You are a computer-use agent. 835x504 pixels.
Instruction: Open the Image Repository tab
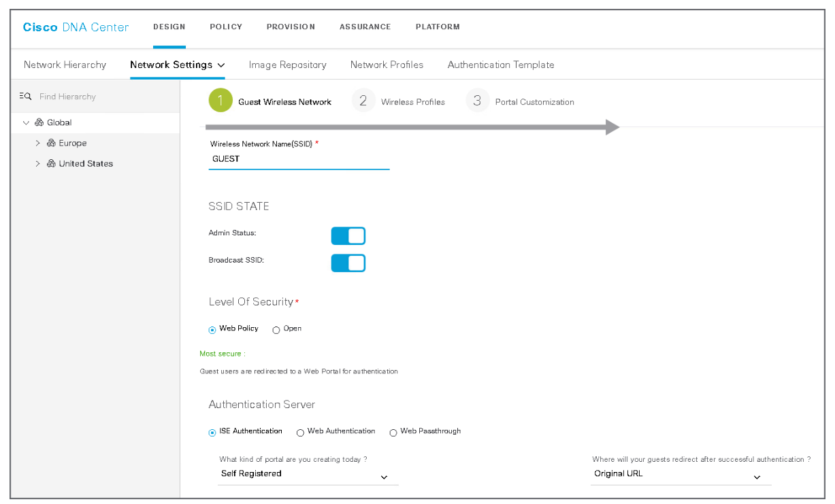[287, 65]
